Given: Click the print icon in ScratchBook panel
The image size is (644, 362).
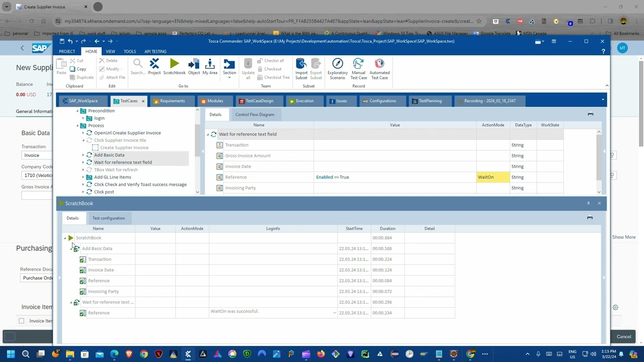Looking at the screenshot, I should (x=590, y=218).
